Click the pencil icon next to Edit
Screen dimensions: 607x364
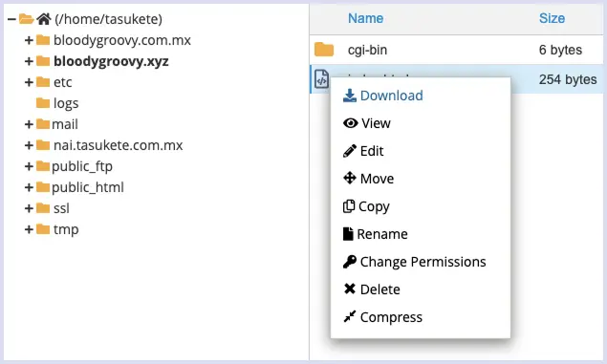tap(350, 151)
